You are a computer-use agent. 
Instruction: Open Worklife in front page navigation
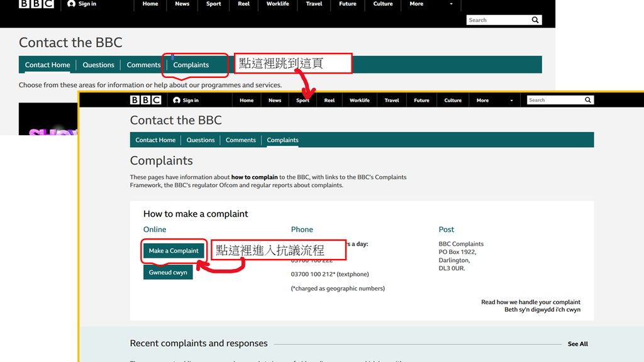tap(359, 100)
